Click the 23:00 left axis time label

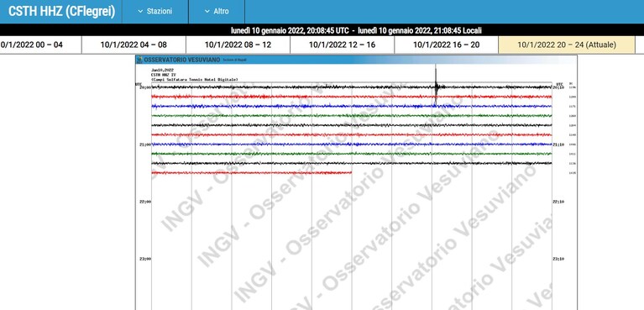click(145, 259)
